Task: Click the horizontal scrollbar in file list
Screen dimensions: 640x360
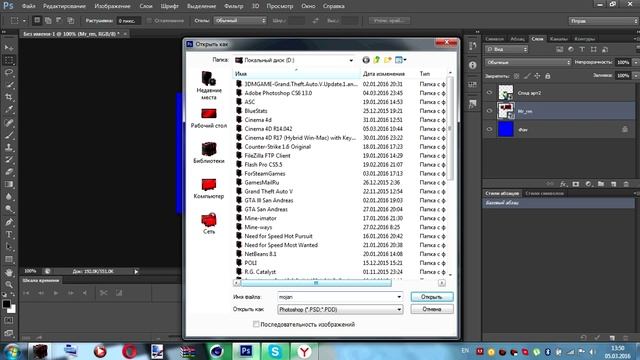Action: [x=316, y=282]
